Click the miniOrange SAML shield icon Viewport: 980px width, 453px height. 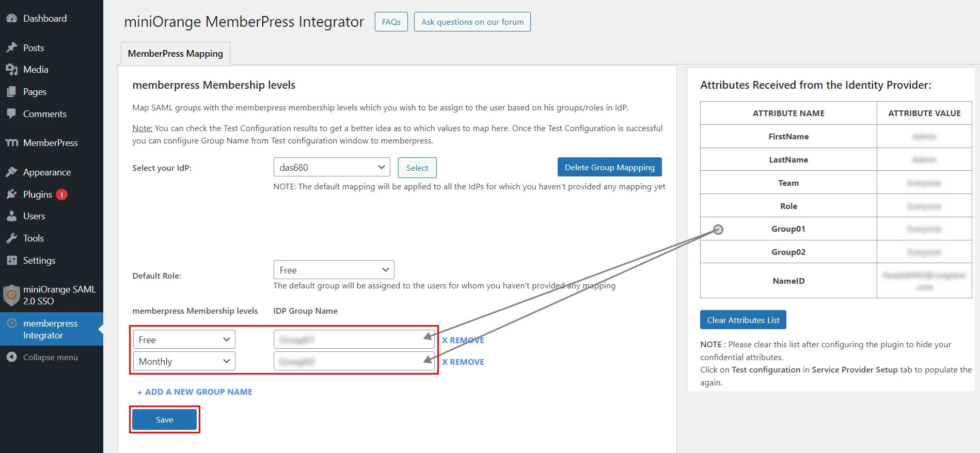[x=11, y=295]
